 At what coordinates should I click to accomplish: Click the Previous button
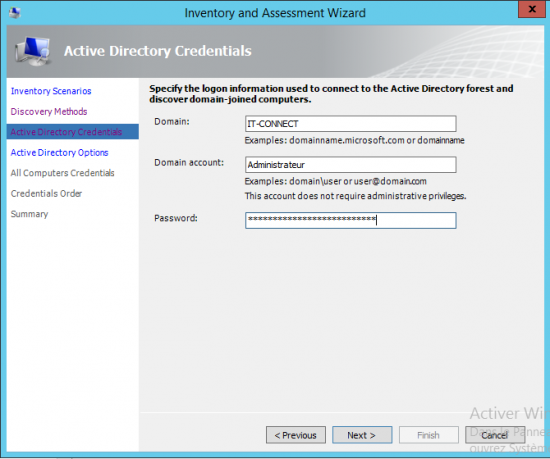tap(296, 435)
